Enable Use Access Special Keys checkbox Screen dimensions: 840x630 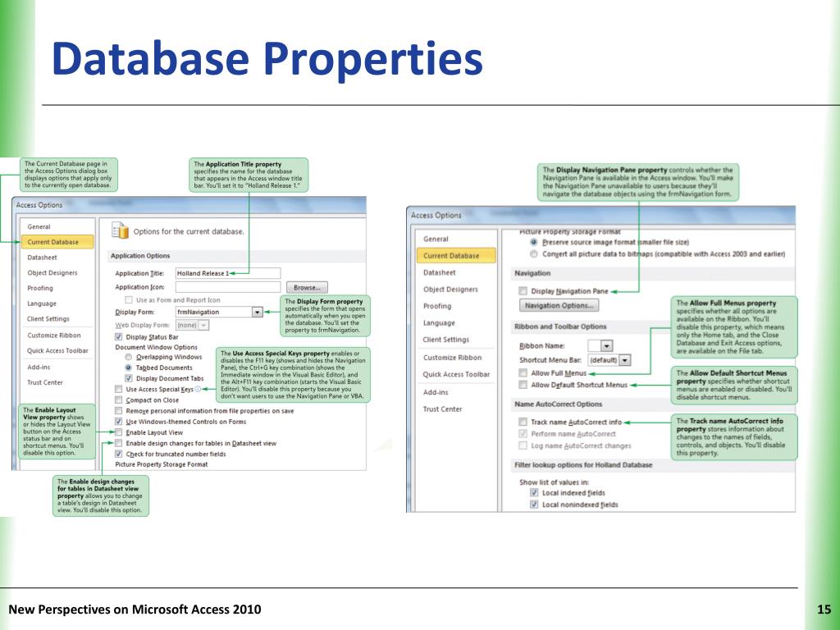[x=118, y=390]
